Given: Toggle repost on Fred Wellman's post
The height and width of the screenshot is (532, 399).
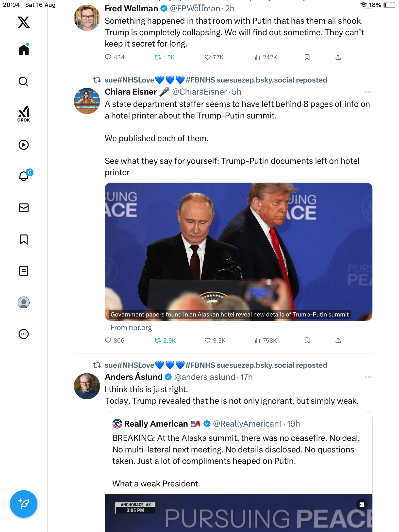Looking at the screenshot, I should point(158,57).
